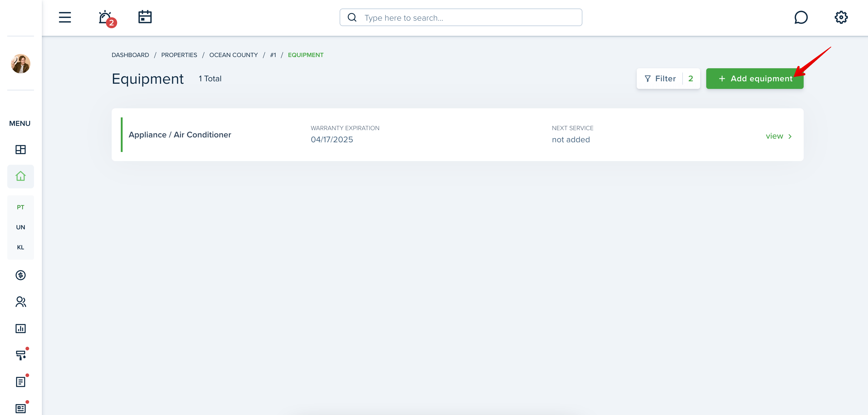The image size is (868, 415).
Task: Open the KL sidebar submenu item
Action: (x=21, y=247)
